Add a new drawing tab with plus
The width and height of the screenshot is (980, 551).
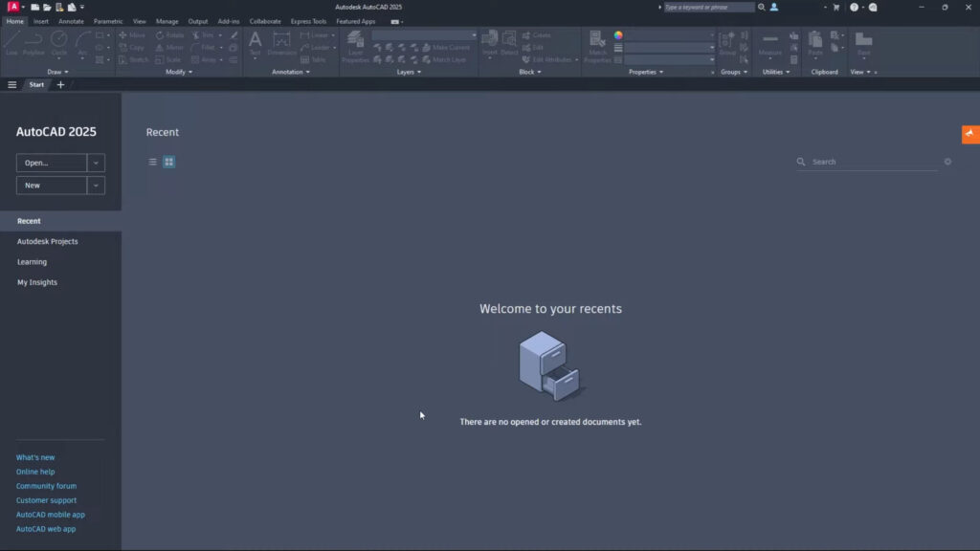[x=60, y=84]
